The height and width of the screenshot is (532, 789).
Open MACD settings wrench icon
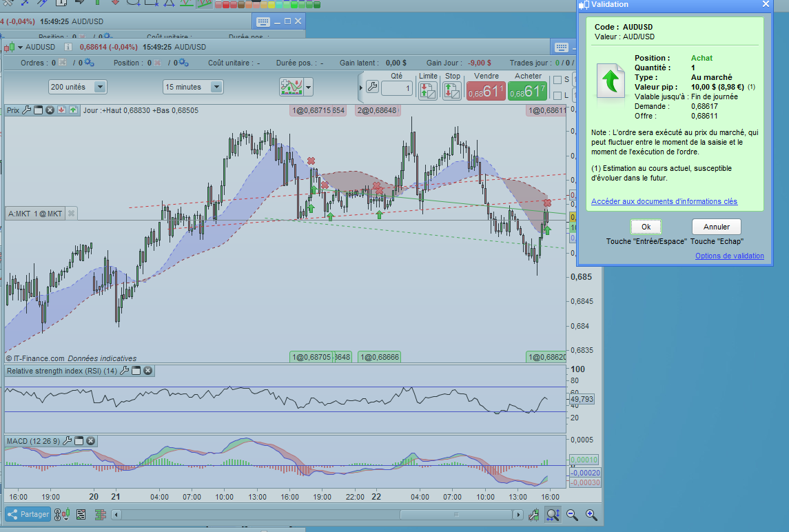pos(67,441)
